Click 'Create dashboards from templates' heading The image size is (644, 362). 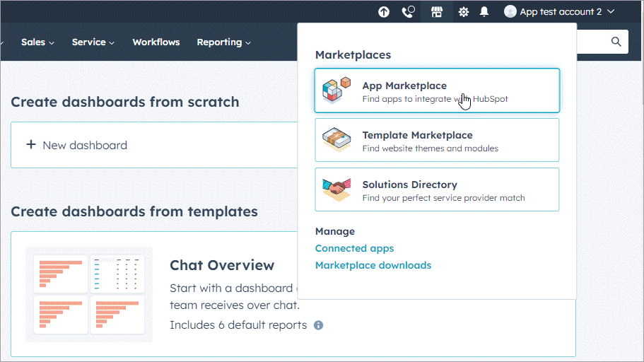pos(134,211)
